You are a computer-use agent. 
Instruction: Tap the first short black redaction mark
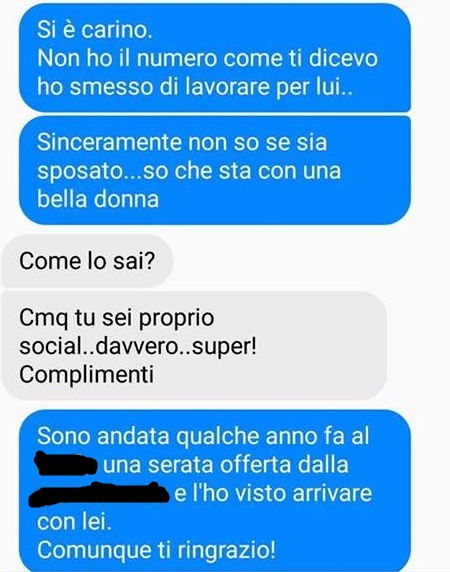click(66, 463)
